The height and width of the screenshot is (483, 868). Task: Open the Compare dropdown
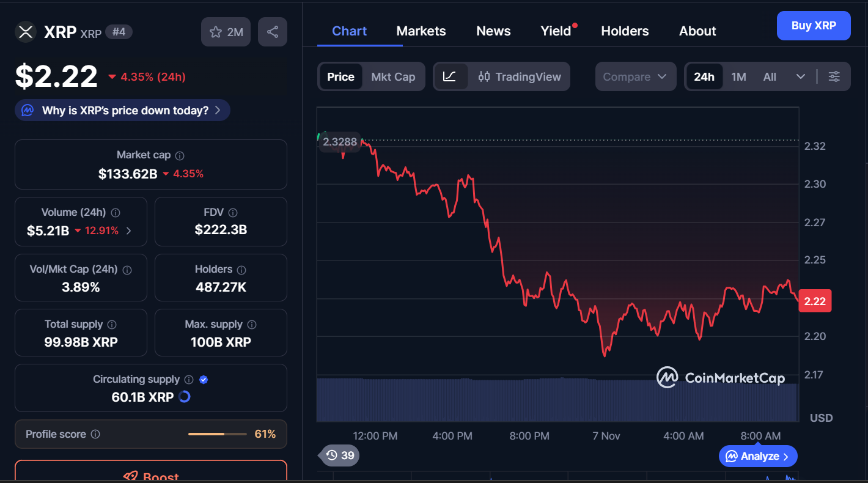point(635,76)
